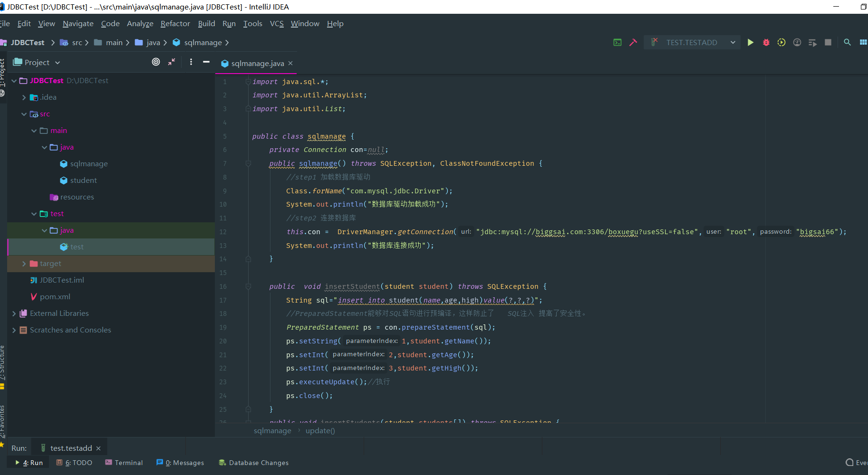Click the locate/scroll-from-source target icon
This screenshot has height=475, width=868.
[156, 62]
